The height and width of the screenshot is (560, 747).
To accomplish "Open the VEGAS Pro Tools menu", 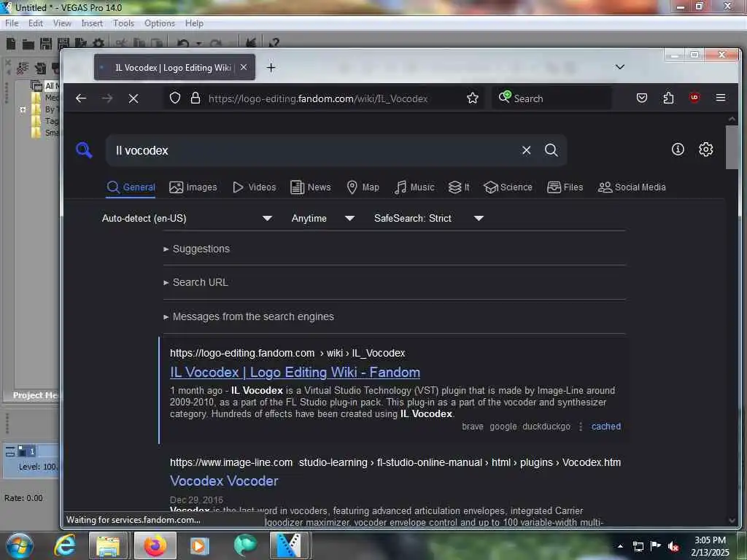I will [x=123, y=23].
